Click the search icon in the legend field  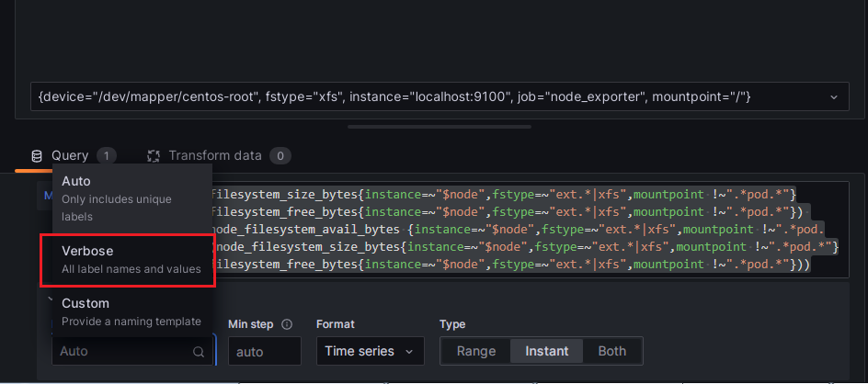click(x=199, y=351)
